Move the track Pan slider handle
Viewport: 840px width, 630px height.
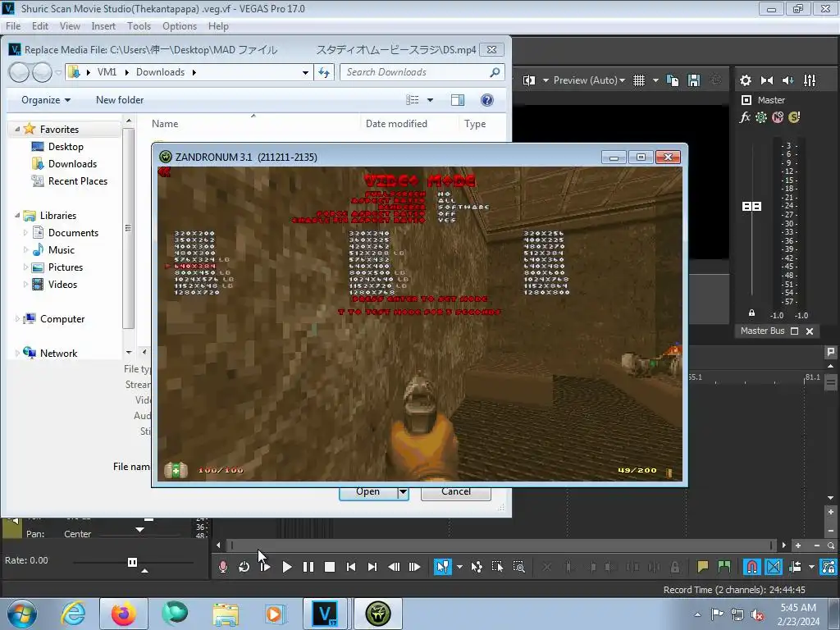tap(139, 530)
